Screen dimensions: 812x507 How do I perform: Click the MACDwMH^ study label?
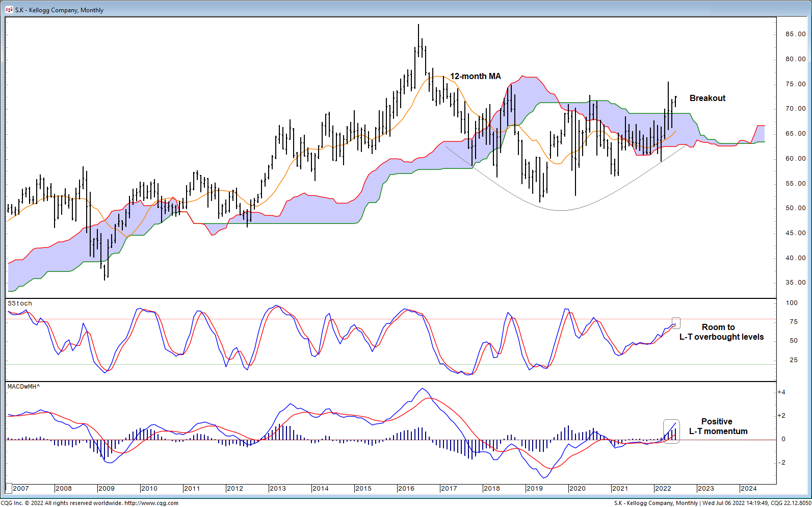(23, 387)
